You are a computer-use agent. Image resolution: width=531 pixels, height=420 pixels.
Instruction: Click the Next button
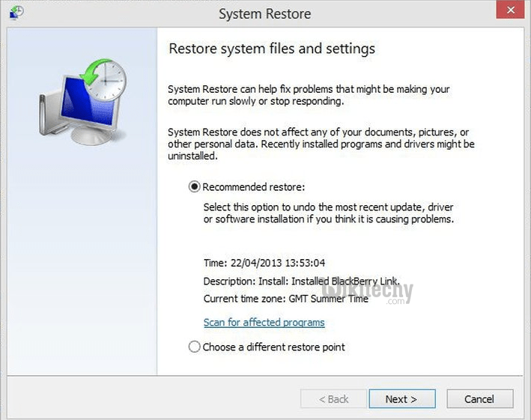(x=402, y=399)
